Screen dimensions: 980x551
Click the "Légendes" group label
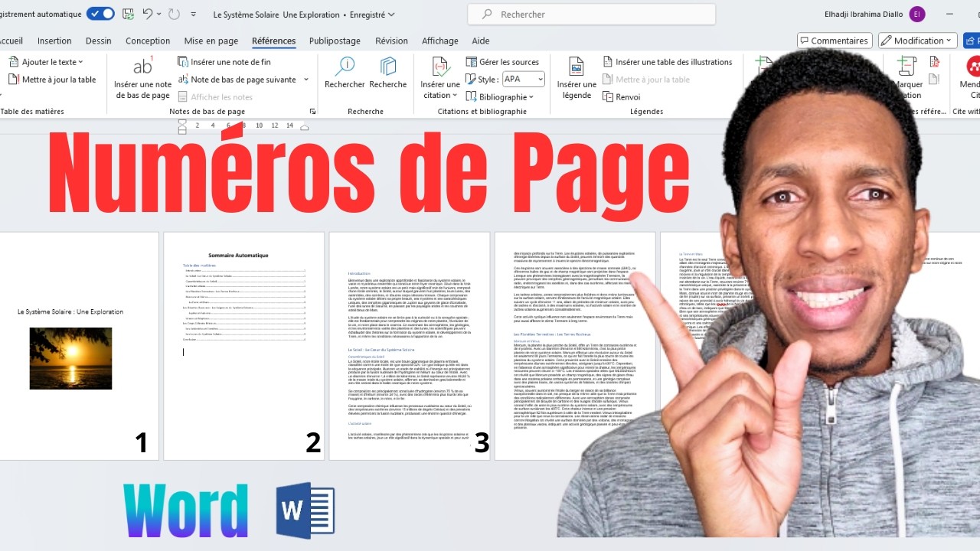point(646,112)
